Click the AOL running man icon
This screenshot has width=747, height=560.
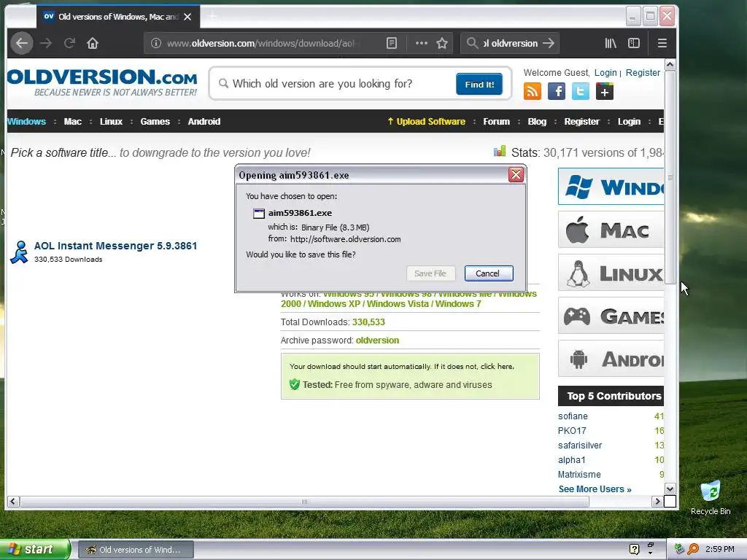20,252
